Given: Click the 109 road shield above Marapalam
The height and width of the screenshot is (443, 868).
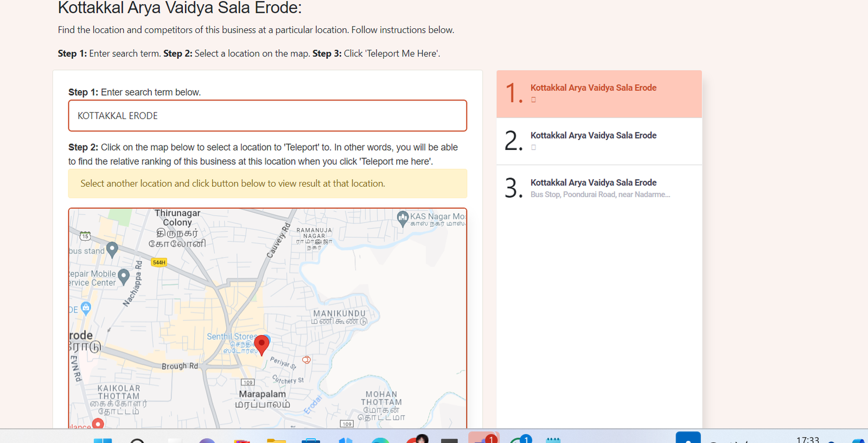Looking at the screenshot, I should (x=247, y=382).
